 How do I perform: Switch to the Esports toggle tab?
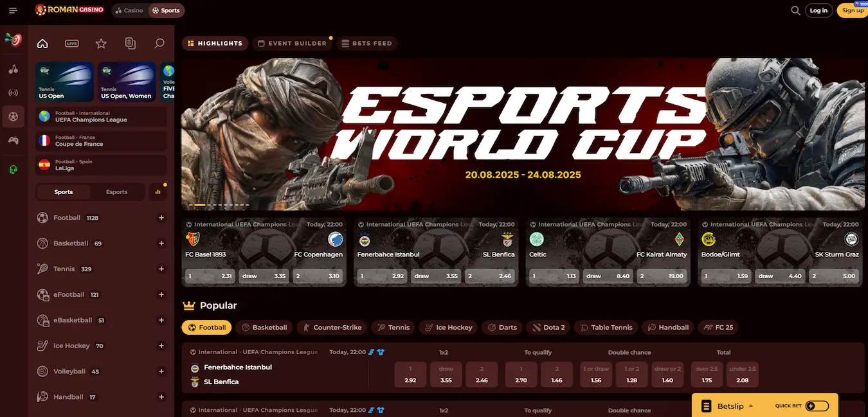pyautogui.click(x=118, y=191)
